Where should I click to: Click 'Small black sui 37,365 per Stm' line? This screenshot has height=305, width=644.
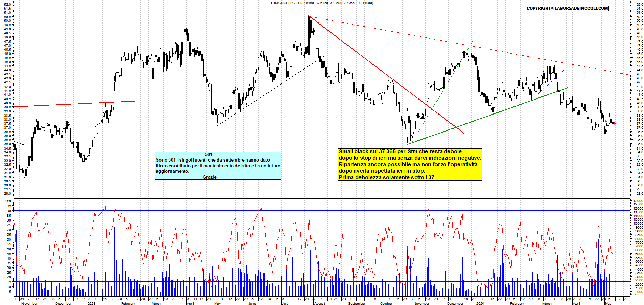[400, 151]
